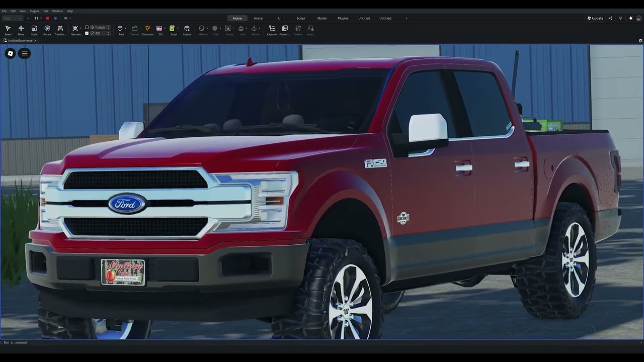This screenshot has height=362, width=644.
Task: Open the viewport settings gear
Action: tap(640, 40)
